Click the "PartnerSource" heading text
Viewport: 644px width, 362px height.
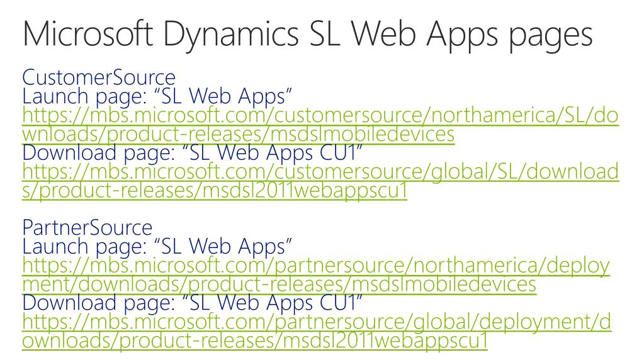coord(87,227)
